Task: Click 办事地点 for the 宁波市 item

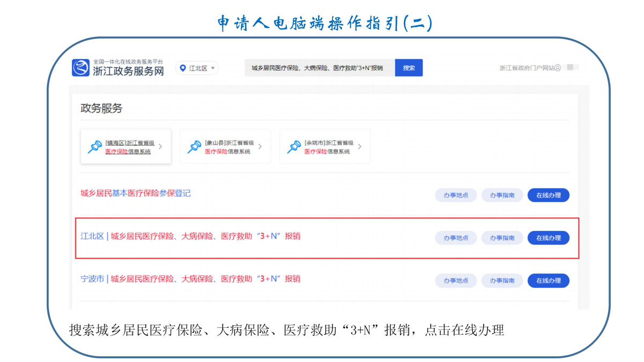Action: 456,281
